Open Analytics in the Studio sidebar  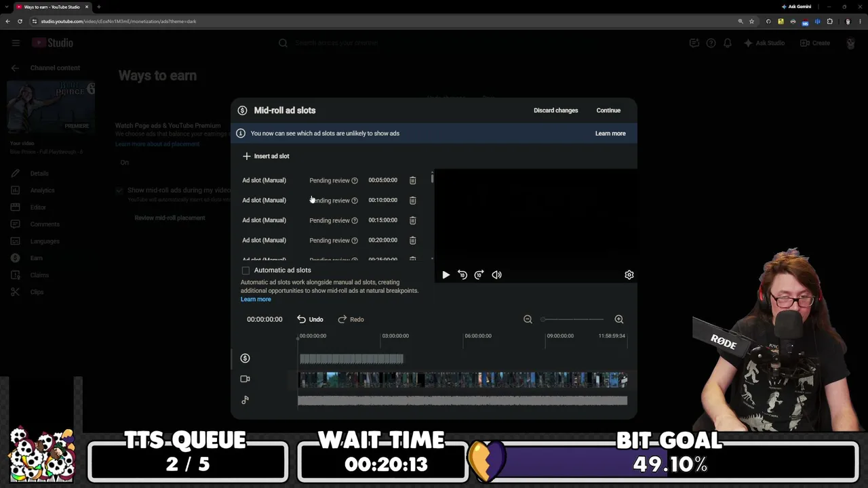tap(42, 190)
